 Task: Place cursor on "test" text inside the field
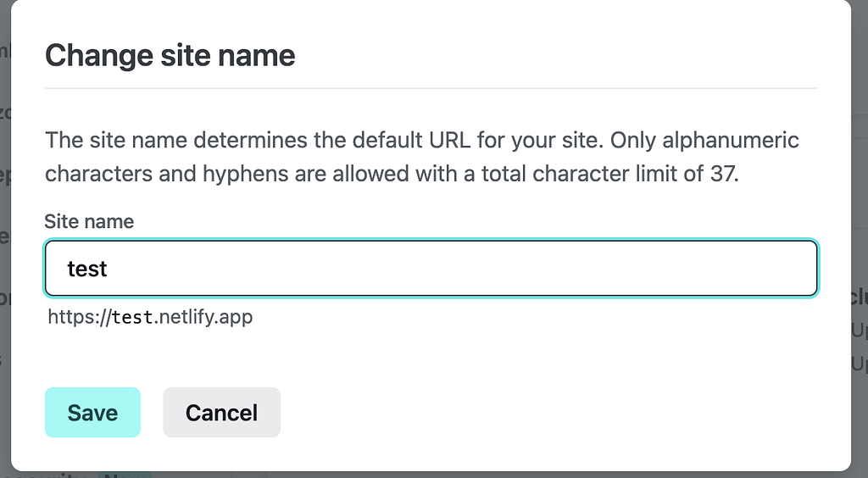pos(87,270)
